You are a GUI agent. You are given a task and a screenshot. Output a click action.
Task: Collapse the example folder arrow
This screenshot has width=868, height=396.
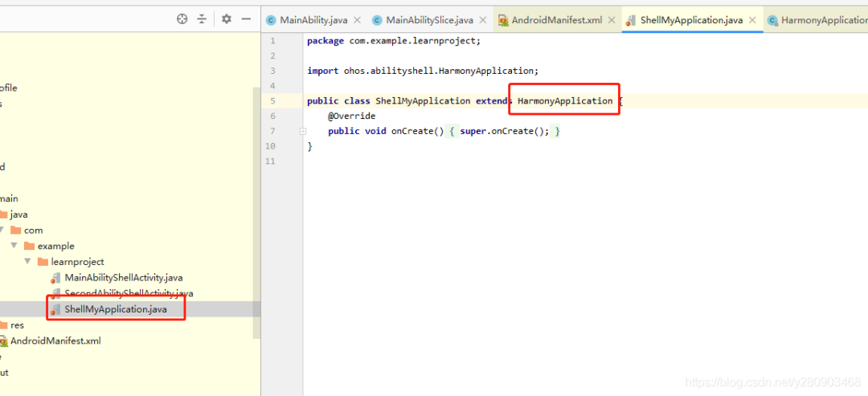pos(14,246)
